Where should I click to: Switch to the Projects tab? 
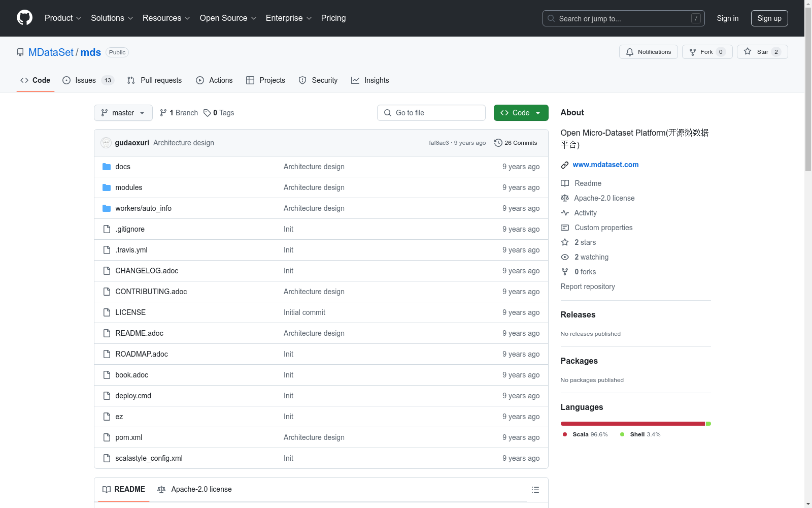[x=265, y=80]
